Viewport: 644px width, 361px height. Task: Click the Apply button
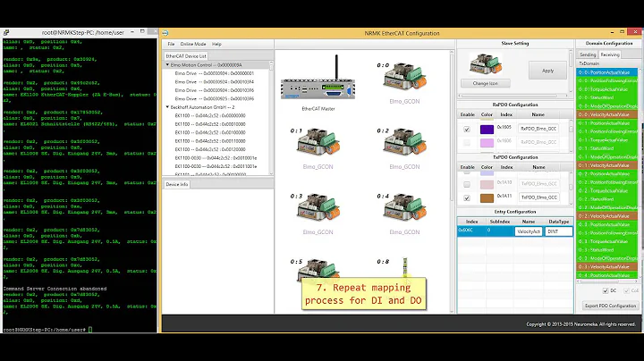point(547,71)
